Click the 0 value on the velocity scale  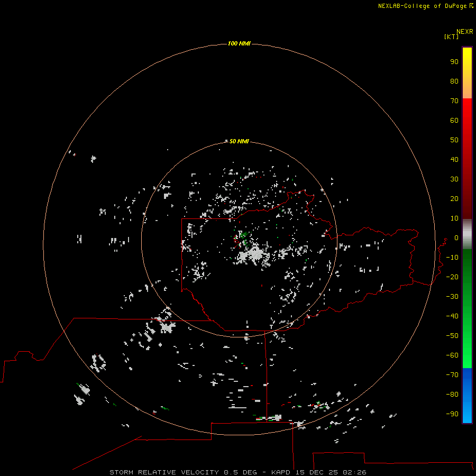456,238
